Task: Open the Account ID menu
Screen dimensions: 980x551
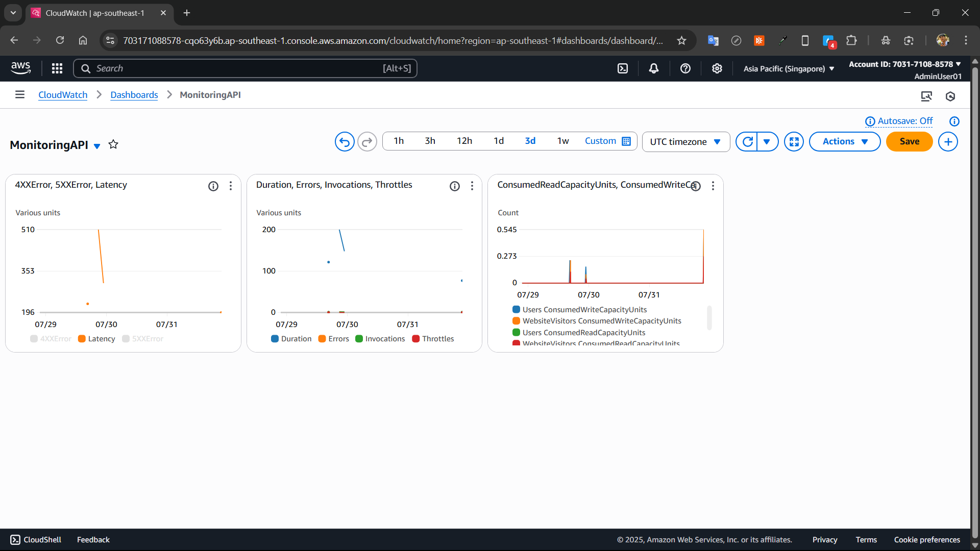Action: (x=905, y=64)
